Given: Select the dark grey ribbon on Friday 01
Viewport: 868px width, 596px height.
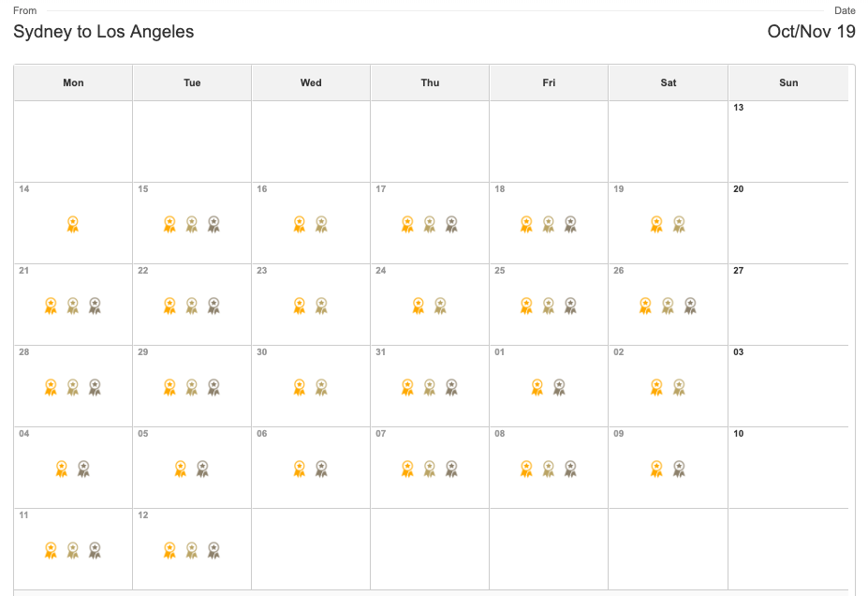Looking at the screenshot, I should pos(559,387).
